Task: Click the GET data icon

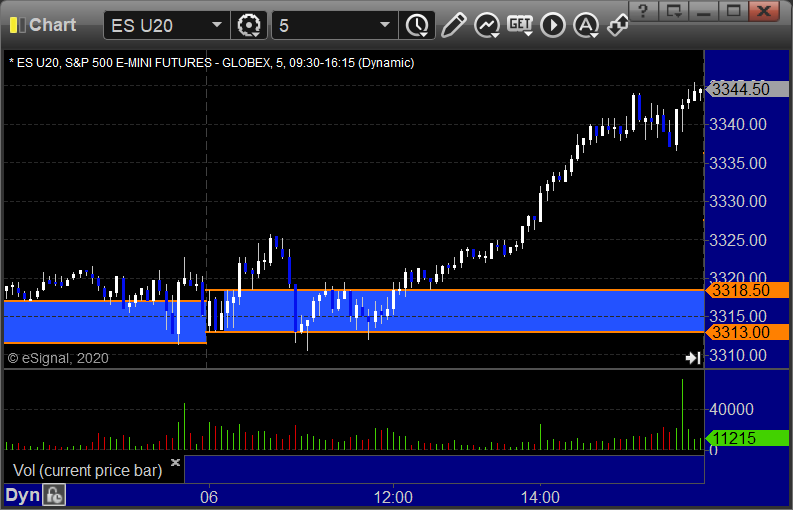Action: tap(520, 25)
